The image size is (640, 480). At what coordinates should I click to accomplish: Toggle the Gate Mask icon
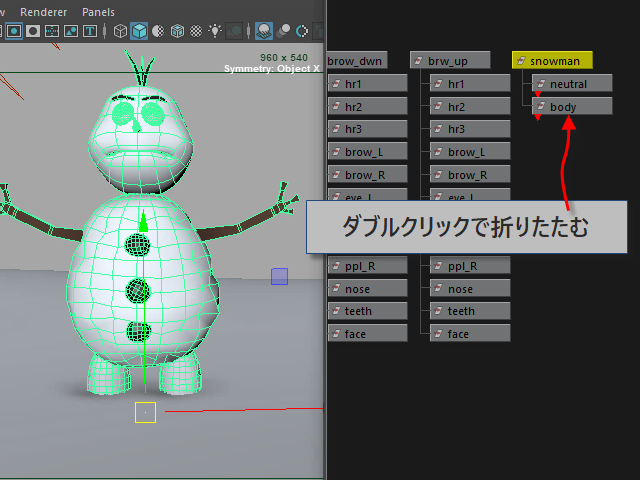[33, 30]
